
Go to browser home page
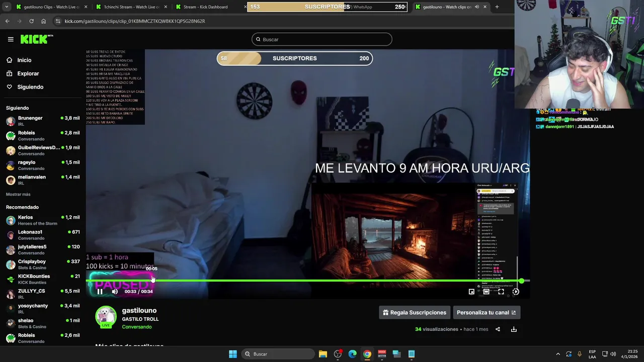click(43, 21)
